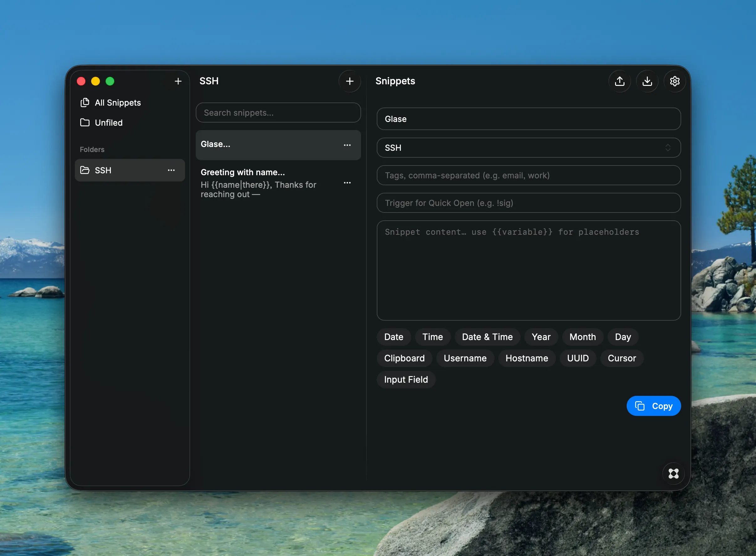Minimize the window with yellow button
Image resolution: width=756 pixels, height=556 pixels.
point(96,81)
